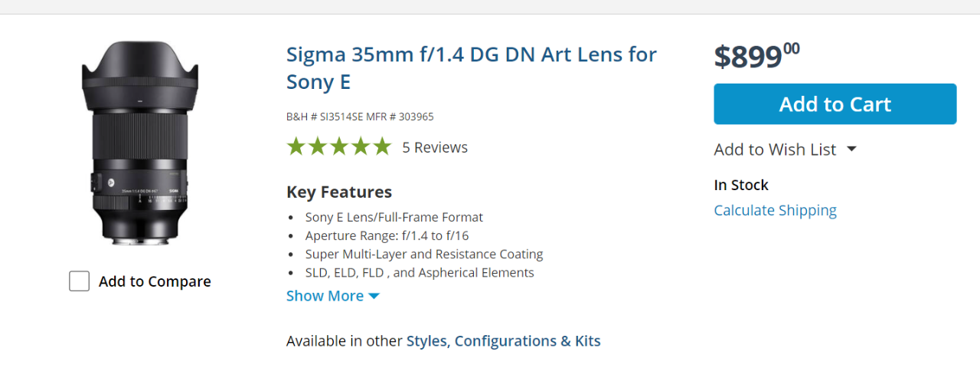The image size is (980, 368).
Task: Open the wish list dropdown arrow
Action: click(851, 149)
